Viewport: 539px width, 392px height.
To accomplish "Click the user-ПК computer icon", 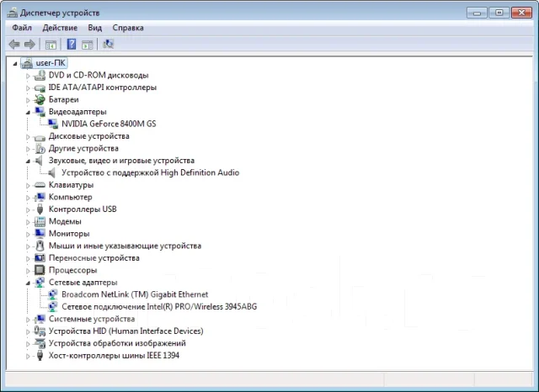I will [x=26, y=63].
